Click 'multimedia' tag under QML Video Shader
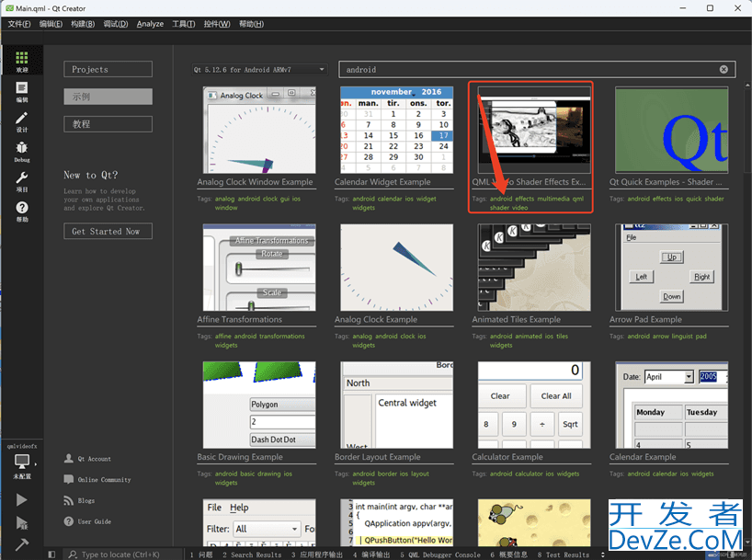 (553, 199)
